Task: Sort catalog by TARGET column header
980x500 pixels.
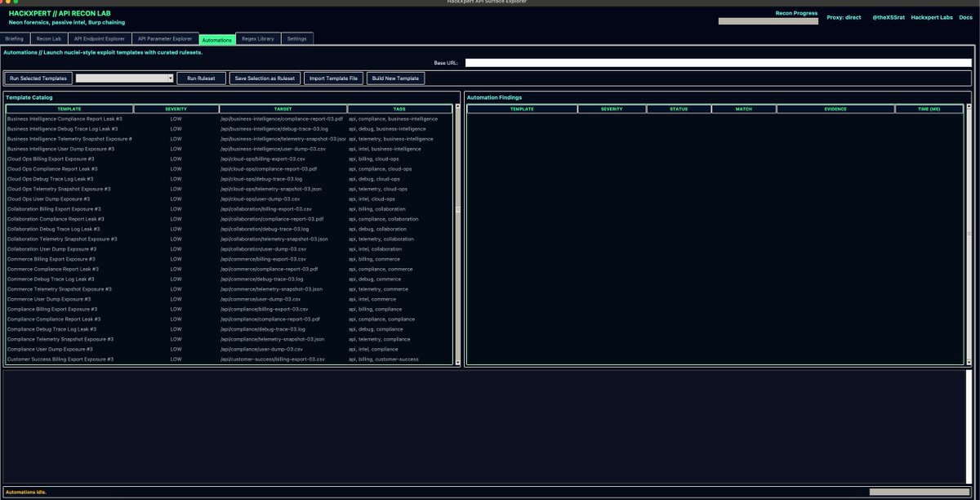Action: (283, 109)
